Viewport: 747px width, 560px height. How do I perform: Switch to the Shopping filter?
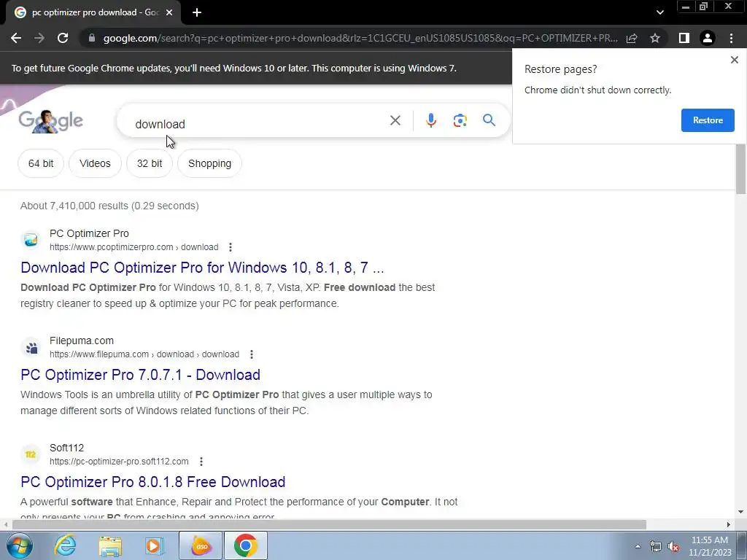[209, 163]
